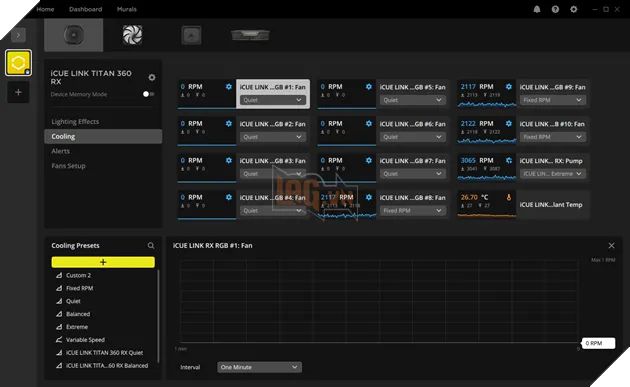Open preset dropdown for fan #2
This screenshot has height=387, width=630.
click(272, 137)
